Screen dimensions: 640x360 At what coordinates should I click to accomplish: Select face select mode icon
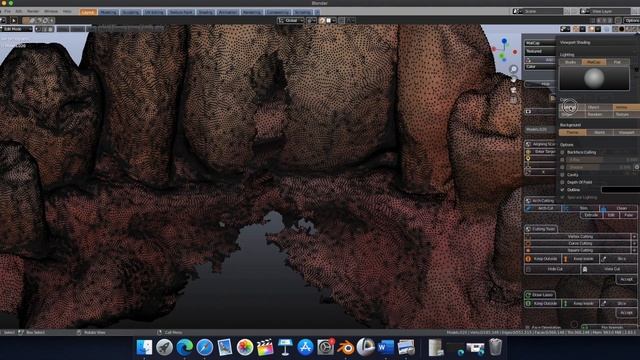pos(51,29)
